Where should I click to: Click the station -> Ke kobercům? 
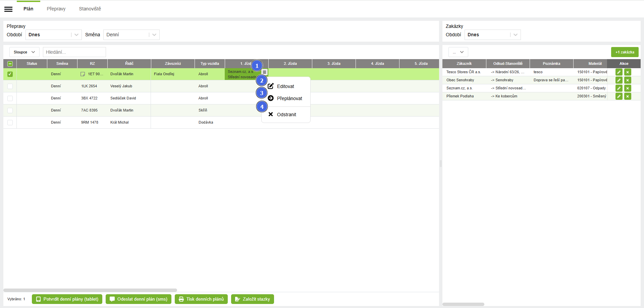(x=504, y=96)
